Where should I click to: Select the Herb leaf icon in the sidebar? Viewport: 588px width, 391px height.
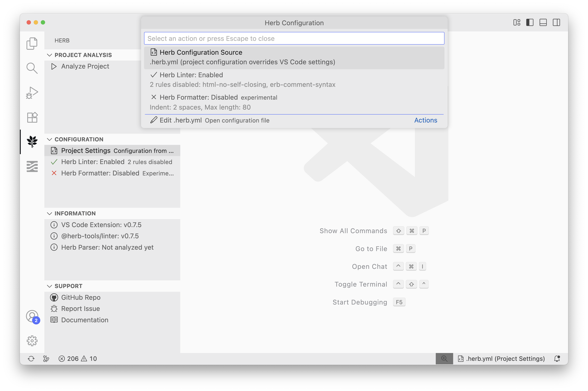pyautogui.click(x=32, y=142)
